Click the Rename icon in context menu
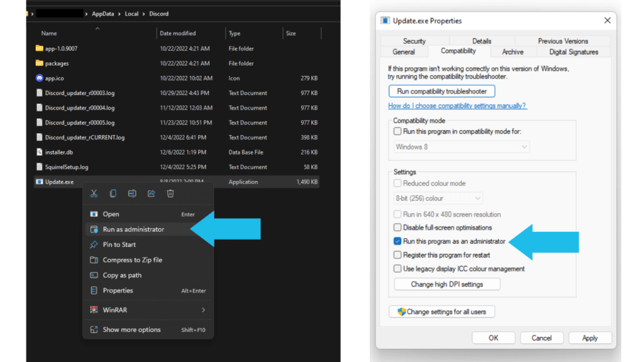The width and height of the screenshot is (644, 362). tap(132, 194)
